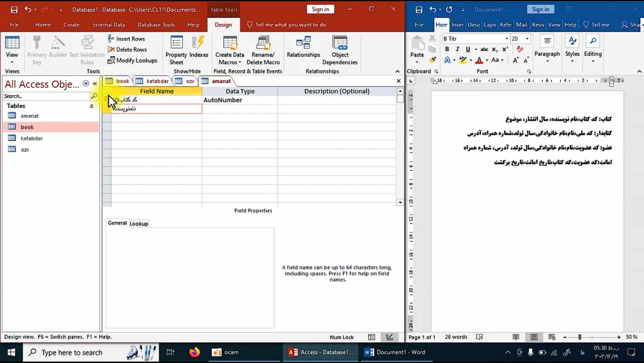Toggle subscript in Word
This screenshot has width=644, height=363.
point(495,50)
